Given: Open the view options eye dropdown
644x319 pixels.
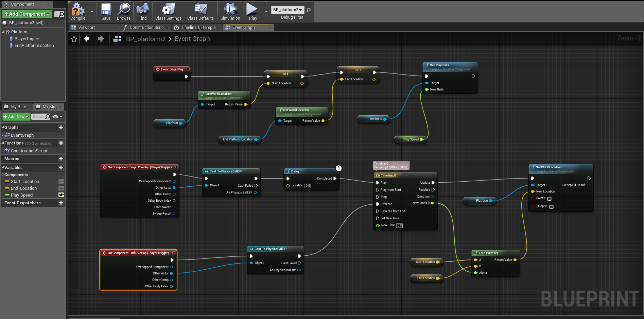Looking at the screenshot, I should (57, 117).
